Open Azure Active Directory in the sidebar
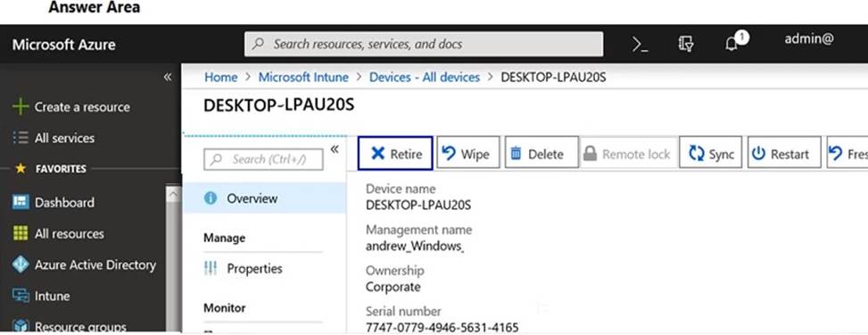868x335 pixels. [x=84, y=265]
